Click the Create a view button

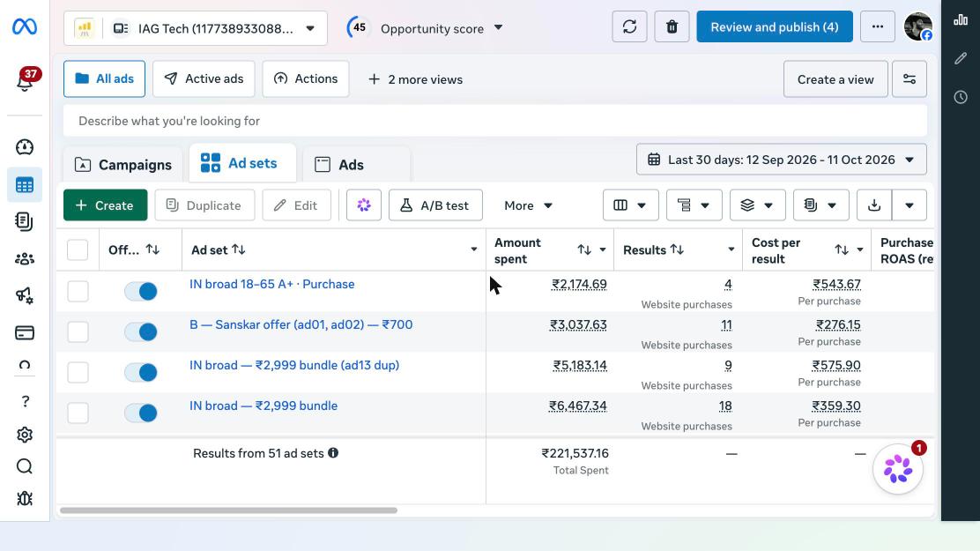[835, 78]
